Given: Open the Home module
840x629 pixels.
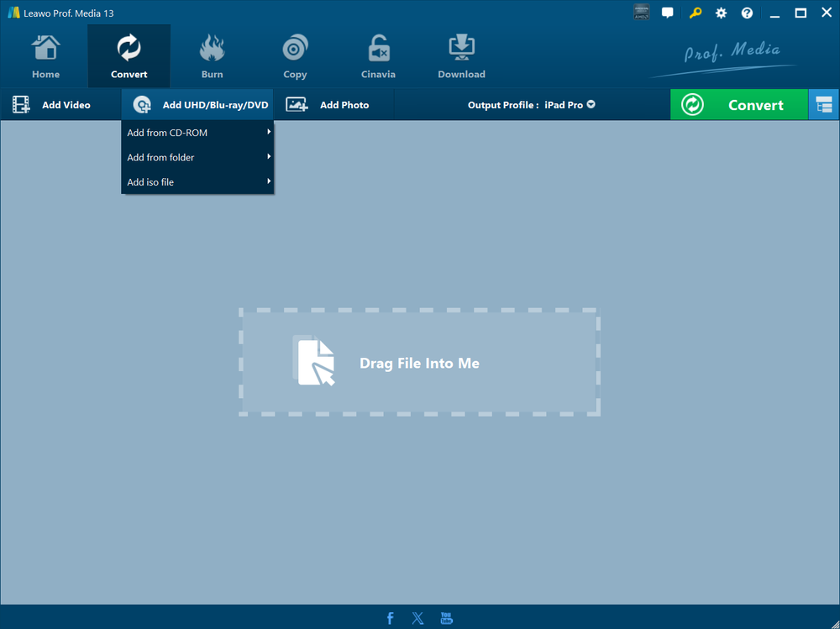Looking at the screenshot, I should (x=45, y=56).
